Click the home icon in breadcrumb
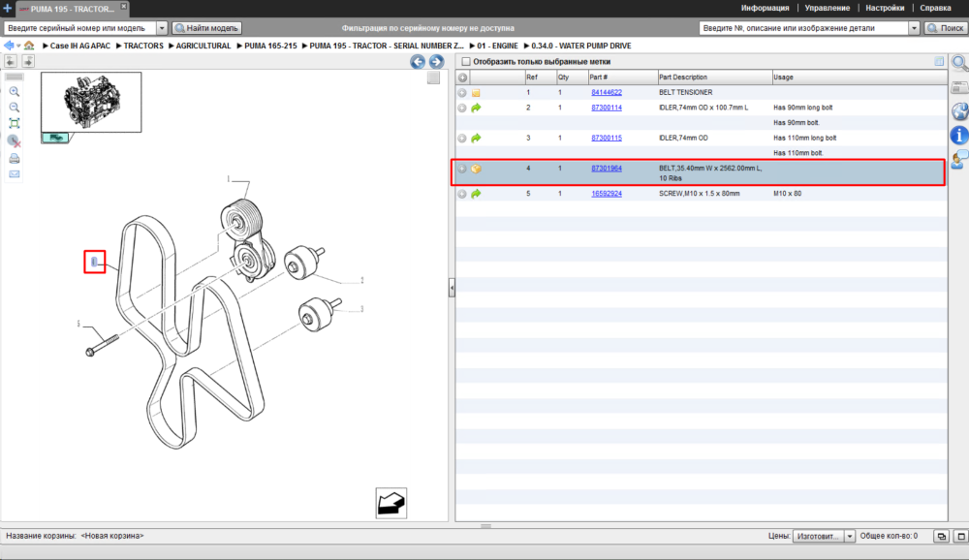 29,46
